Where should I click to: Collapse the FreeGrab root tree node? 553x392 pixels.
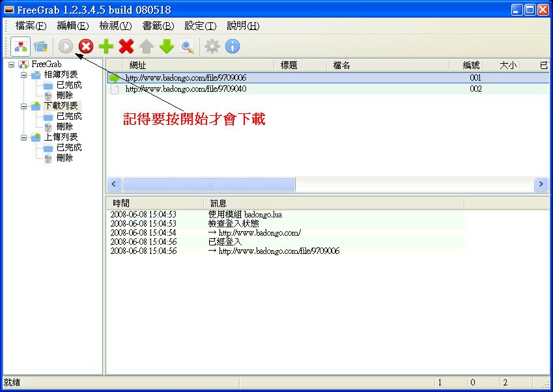(12, 64)
